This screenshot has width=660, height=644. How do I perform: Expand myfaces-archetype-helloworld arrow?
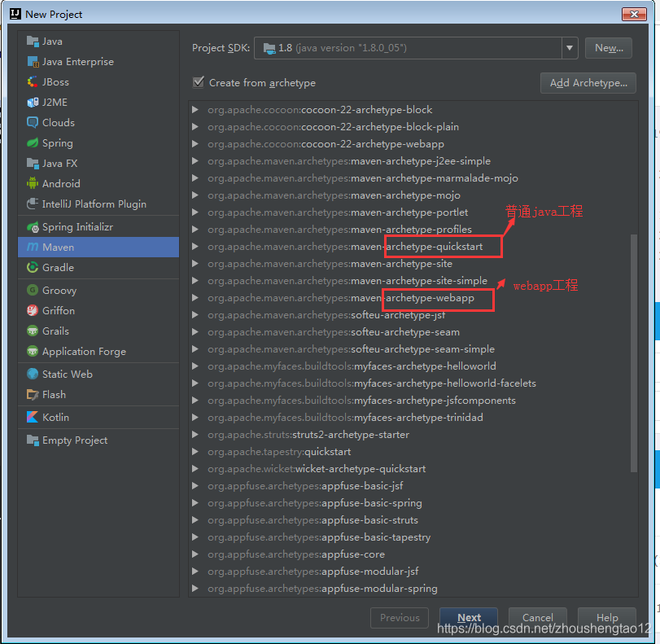coord(195,366)
